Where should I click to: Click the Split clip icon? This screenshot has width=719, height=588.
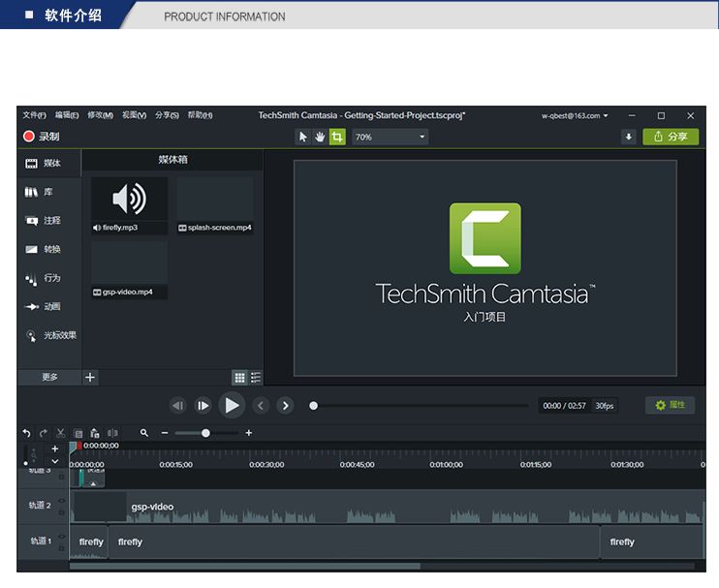[112, 433]
